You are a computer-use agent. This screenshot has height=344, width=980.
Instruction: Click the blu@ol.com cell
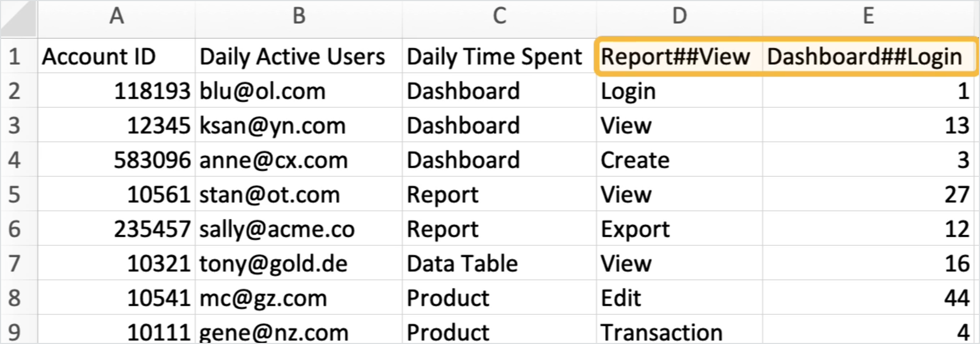[263, 91]
